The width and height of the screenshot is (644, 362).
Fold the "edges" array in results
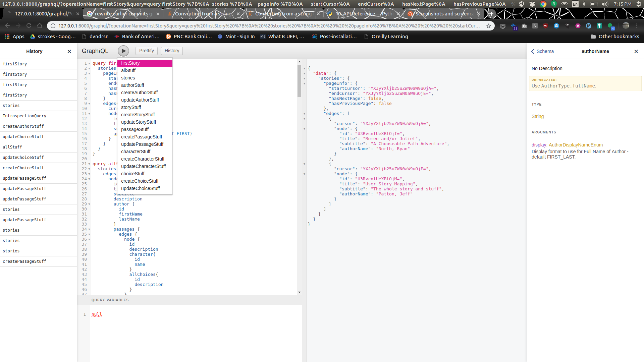304,114
